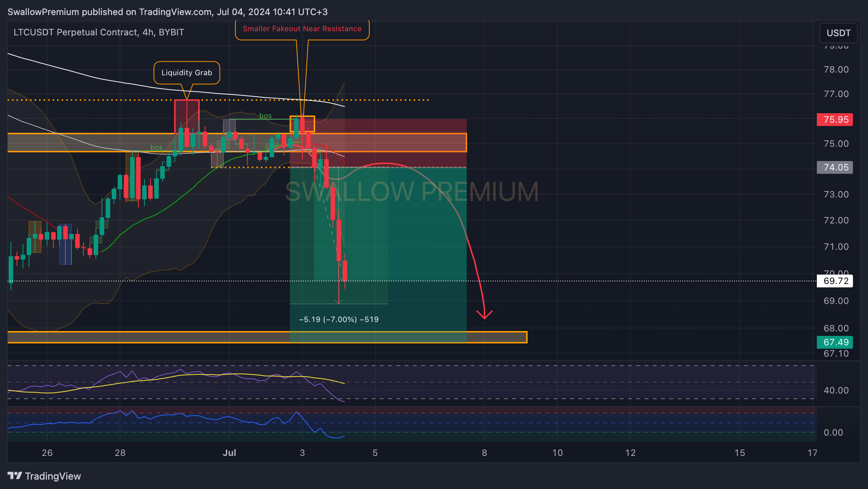Viewport: 868px width, 489px height.
Task: Click the 17 date label on time axis
Action: pyautogui.click(x=812, y=453)
